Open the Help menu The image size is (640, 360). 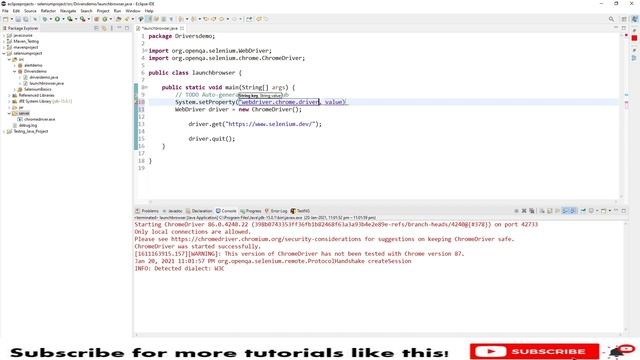[x=149, y=11]
